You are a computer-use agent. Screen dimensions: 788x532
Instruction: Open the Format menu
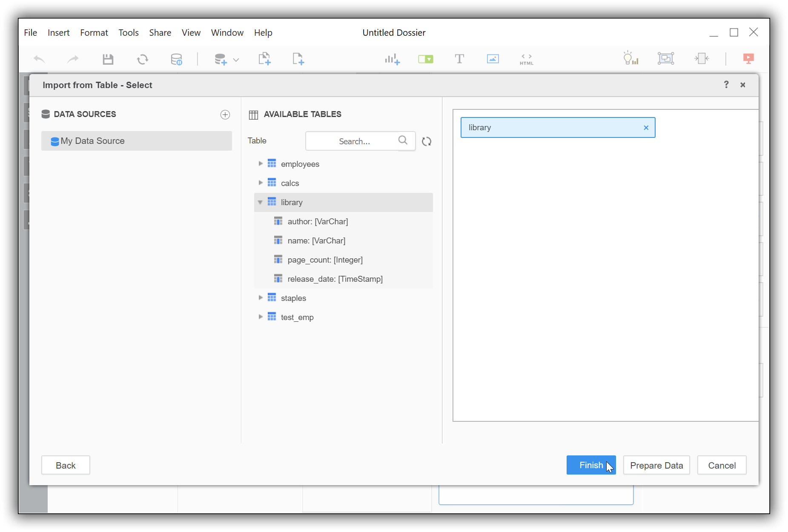(x=94, y=32)
